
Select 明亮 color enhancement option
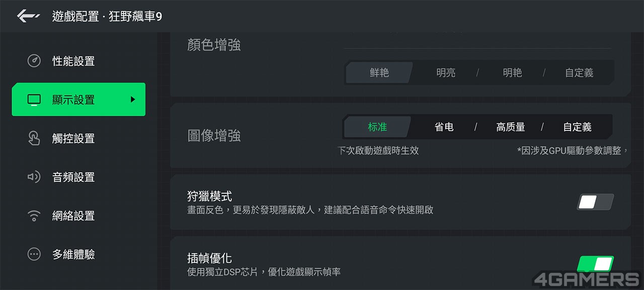446,72
